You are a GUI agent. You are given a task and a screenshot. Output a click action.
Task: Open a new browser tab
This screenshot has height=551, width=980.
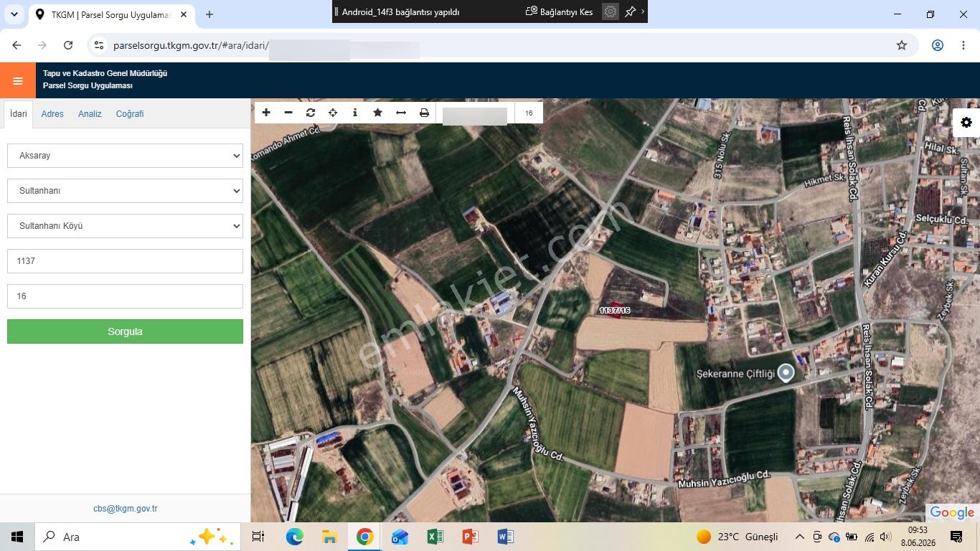[x=209, y=14]
